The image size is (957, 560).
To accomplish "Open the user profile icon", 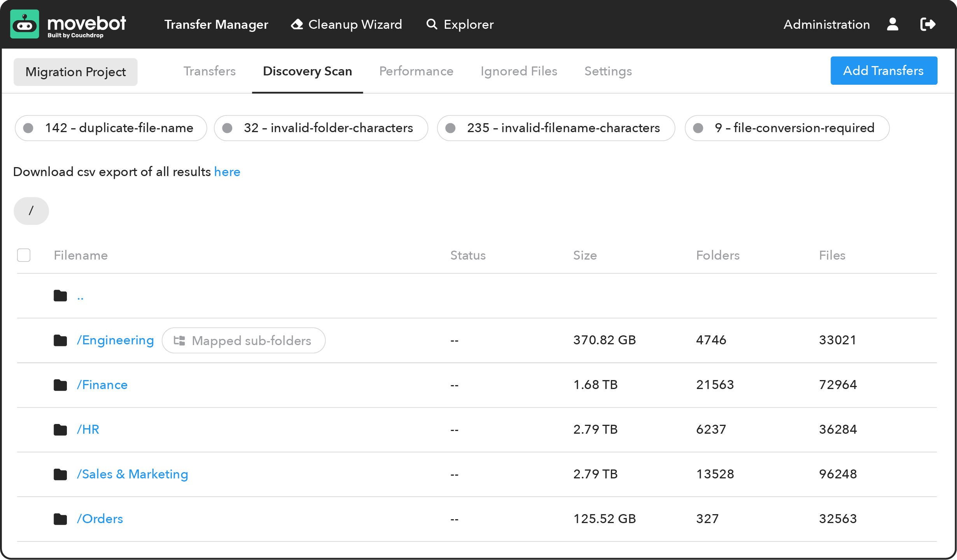I will (x=892, y=24).
